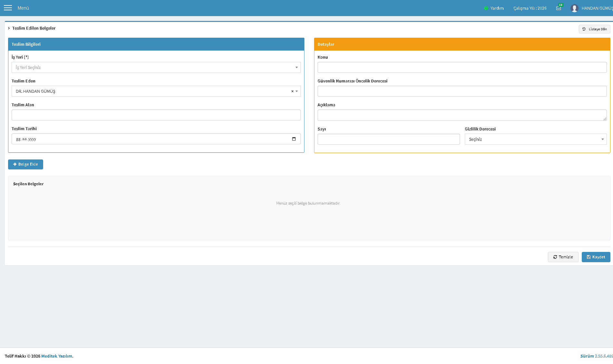Image resolution: width=613 pixels, height=364 pixels.
Task: Click the Temizle button
Action: tap(563, 257)
